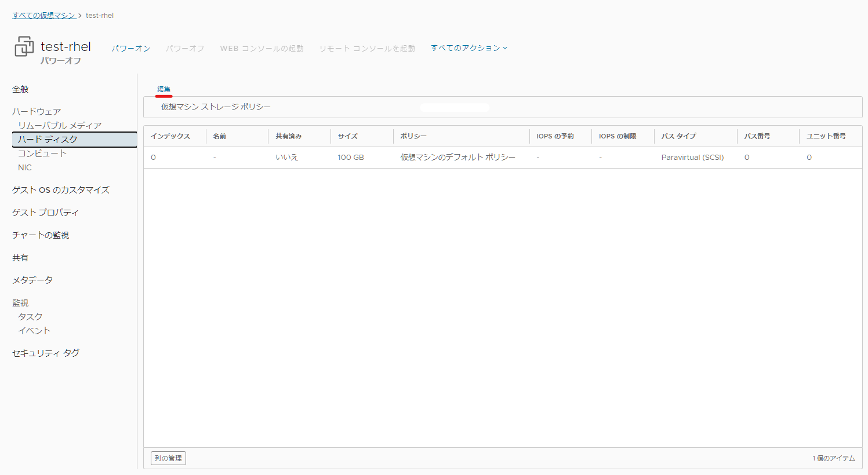This screenshot has width=868, height=475.
Task: Open the NIC section in sidebar
Action: tap(25, 167)
